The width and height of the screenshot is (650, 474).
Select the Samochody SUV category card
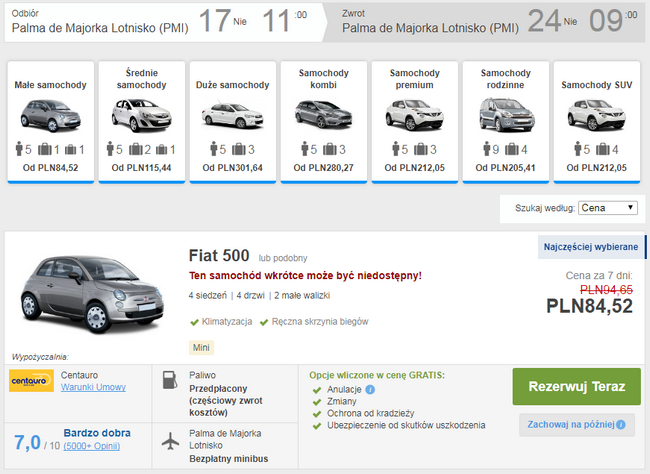click(597, 122)
